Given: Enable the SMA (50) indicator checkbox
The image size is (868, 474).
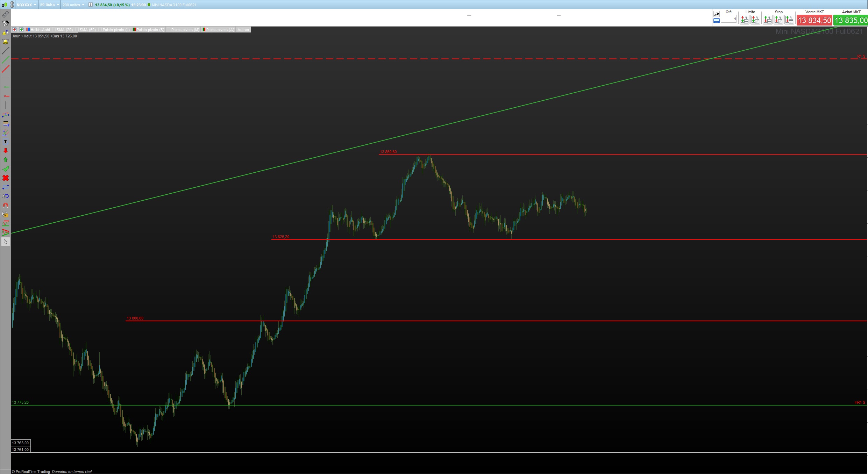Looking at the screenshot, I should [x=77, y=30].
